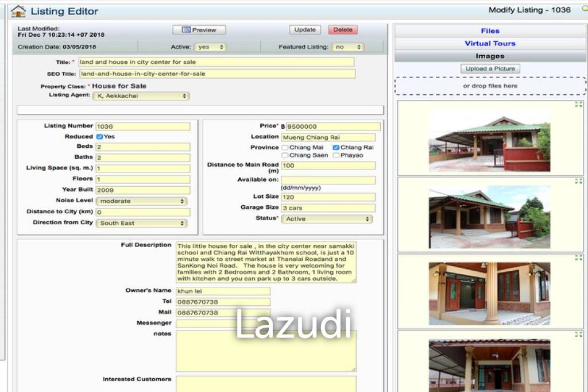Click the Location field
Image resolution: width=588 pixels, height=392 pixels.
click(328, 137)
